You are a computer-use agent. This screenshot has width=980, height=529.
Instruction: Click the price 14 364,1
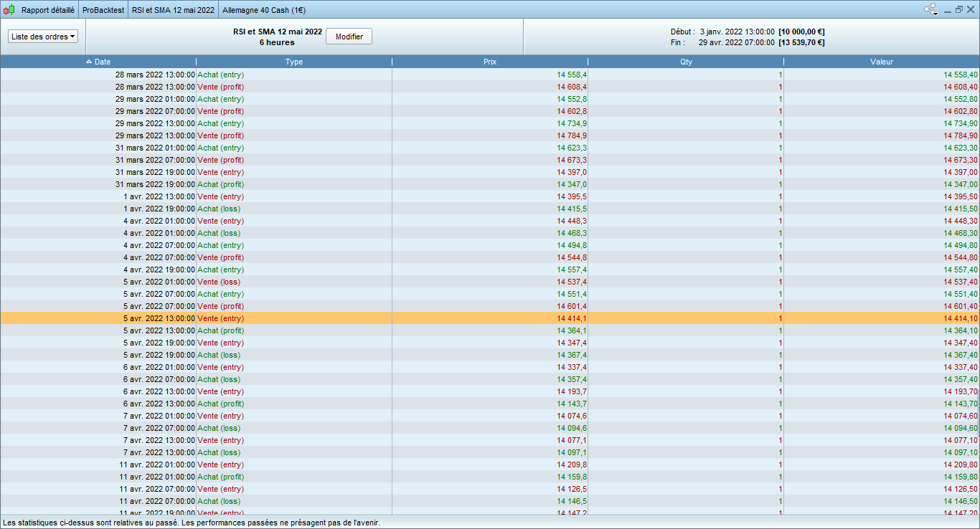coord(572,330)
